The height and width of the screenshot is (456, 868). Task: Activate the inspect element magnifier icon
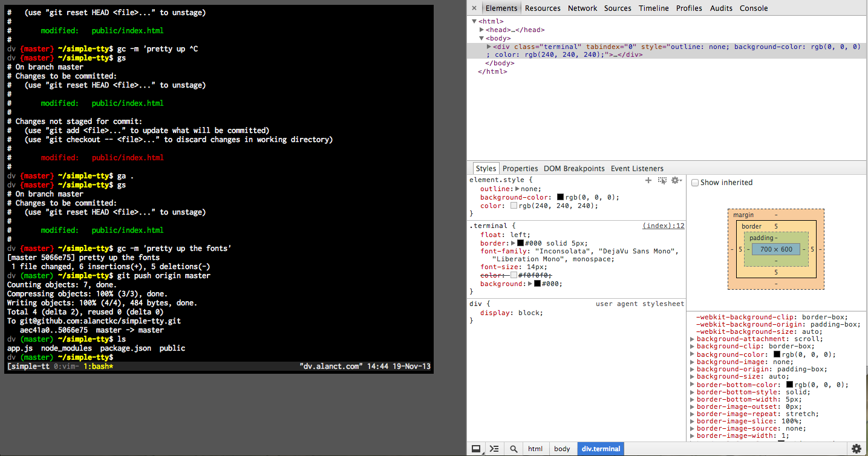(x=514, y=449)
